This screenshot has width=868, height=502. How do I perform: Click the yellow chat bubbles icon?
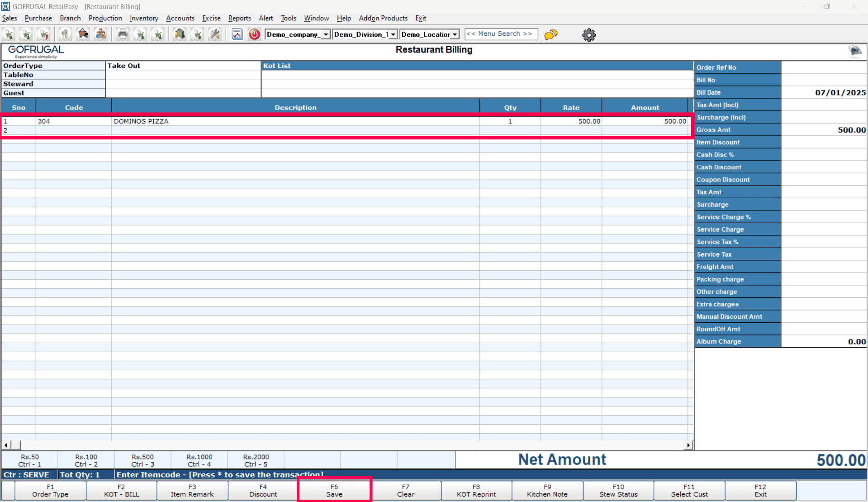point(550,35)
